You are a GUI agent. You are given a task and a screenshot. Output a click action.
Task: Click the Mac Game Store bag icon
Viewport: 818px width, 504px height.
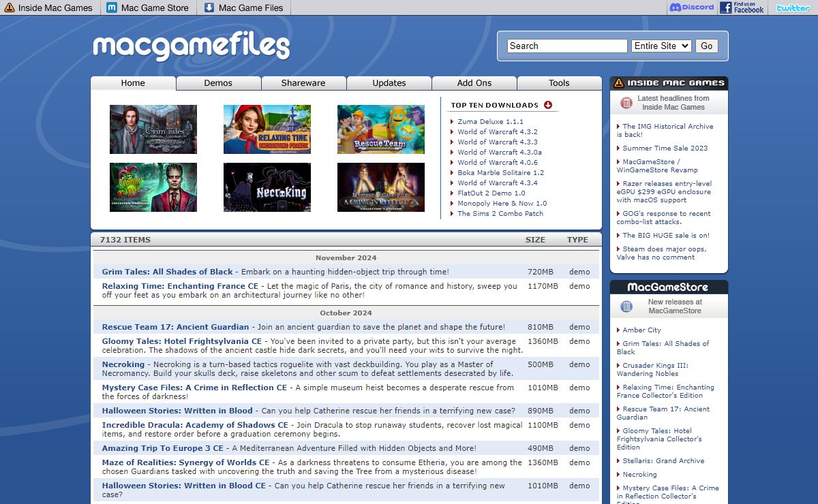pyautogui.click(x=112, y=7)
